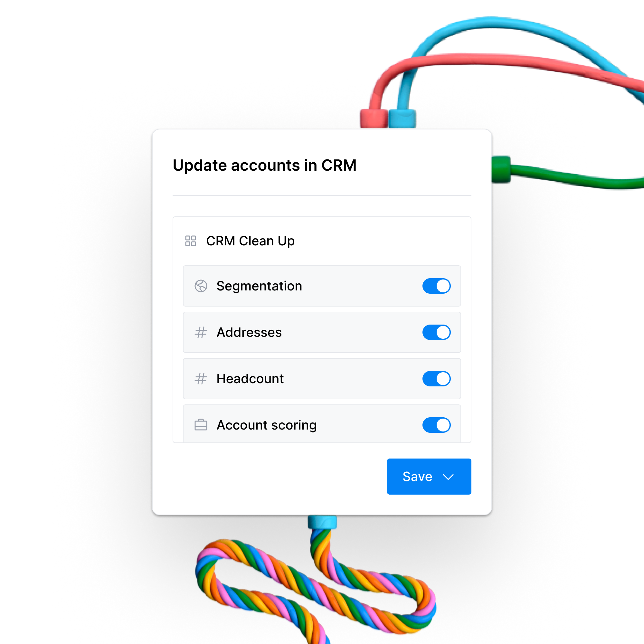Click the red connector plug atop the card
The height and width of the screenshot is (644, 644).
click(374, 119)
